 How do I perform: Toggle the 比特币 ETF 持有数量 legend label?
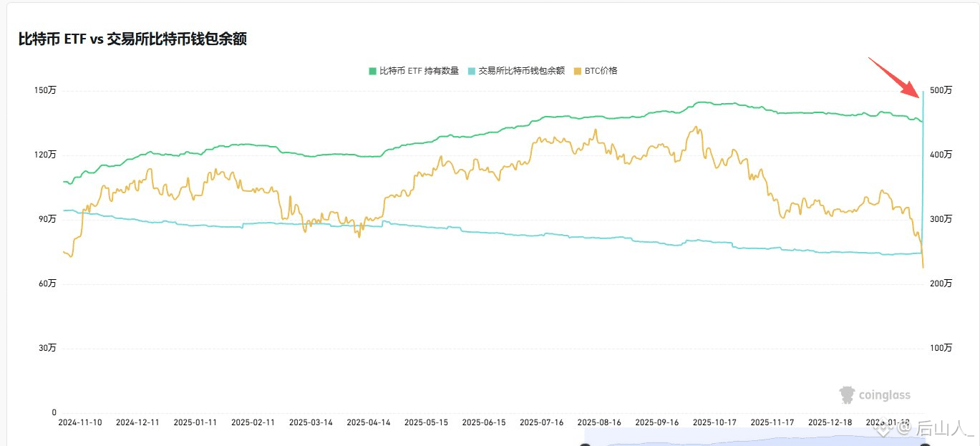tap(419, 71)
